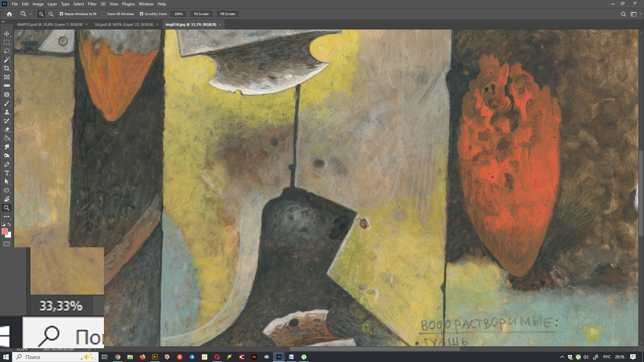644x362 pixels.
Task: Click the foreground color swatch
Action: (5, 231)
